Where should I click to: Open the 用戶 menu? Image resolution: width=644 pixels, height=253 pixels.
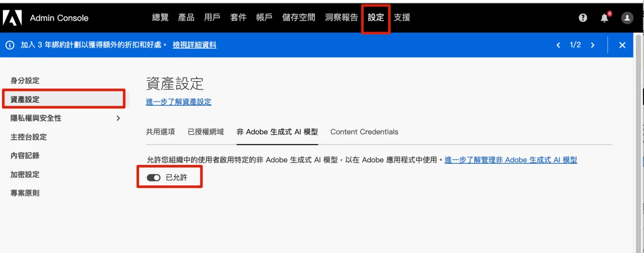click(x=212, y=18)
